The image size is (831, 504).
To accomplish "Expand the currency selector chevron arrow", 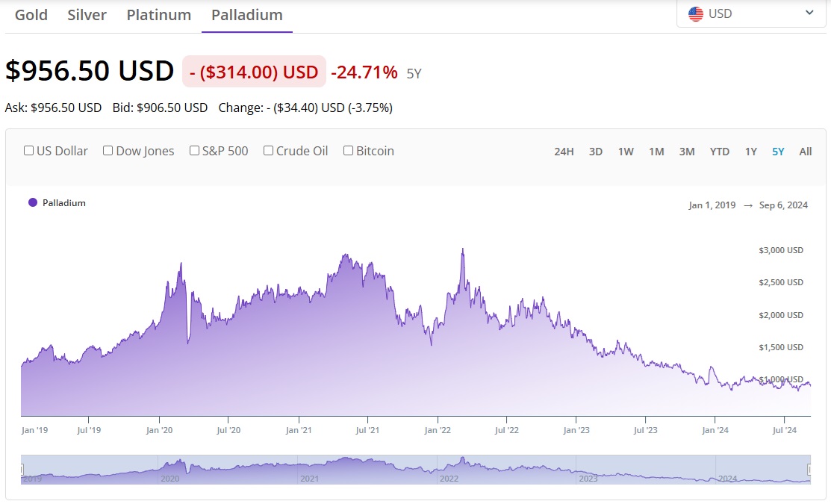I will [809, 13].
